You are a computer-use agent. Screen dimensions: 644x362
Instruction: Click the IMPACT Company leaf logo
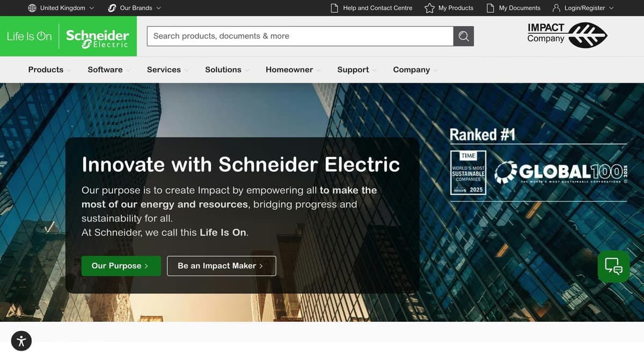567,34
